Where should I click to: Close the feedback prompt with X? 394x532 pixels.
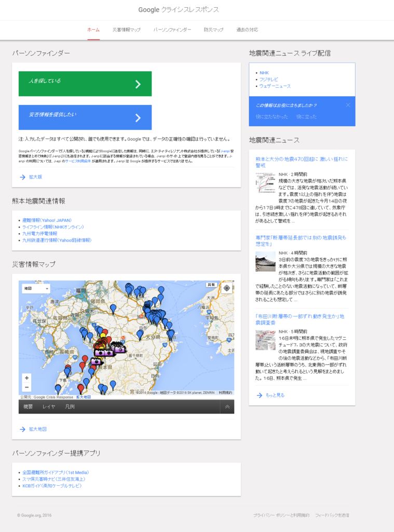tap(348, 105)
